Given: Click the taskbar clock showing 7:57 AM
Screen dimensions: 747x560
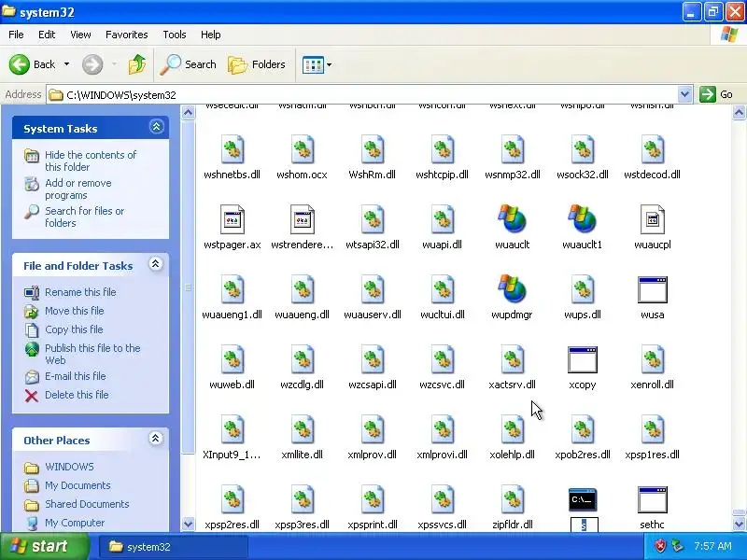Looking at the screenshot, I should [x=712, y=546].
